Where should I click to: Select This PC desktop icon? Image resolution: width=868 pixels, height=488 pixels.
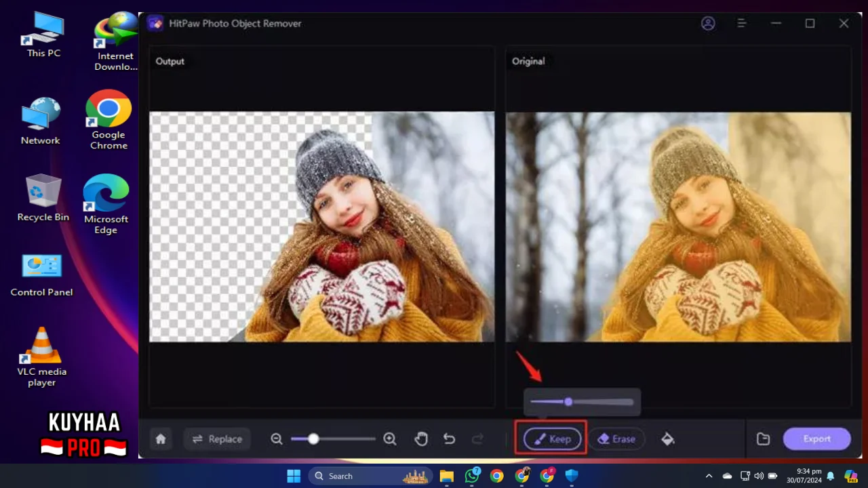click(43, 35)
